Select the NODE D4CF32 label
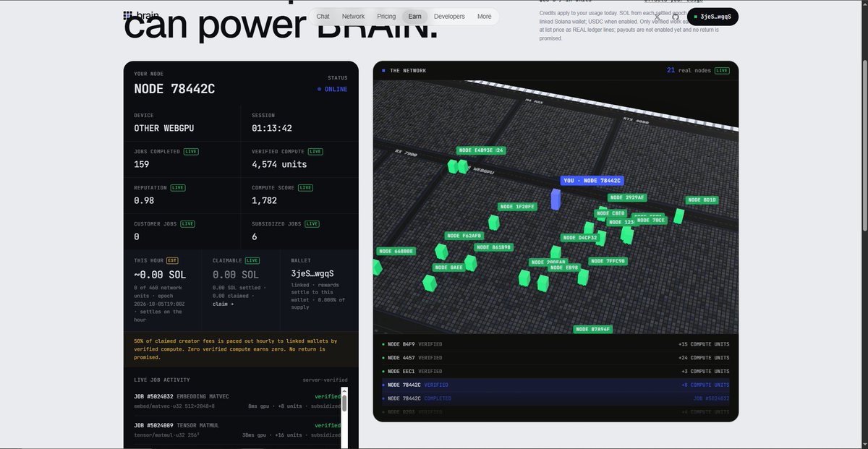This screenshot has width=868, height=449. (x=580, y=237)
